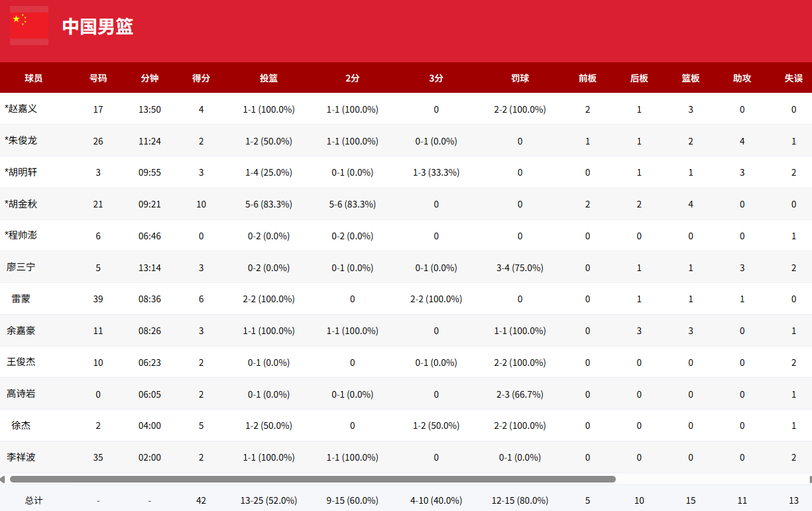Click 廖三宁's minutes 13:14
The height and width of the screenshot is (511, 812).
point(150,268)
